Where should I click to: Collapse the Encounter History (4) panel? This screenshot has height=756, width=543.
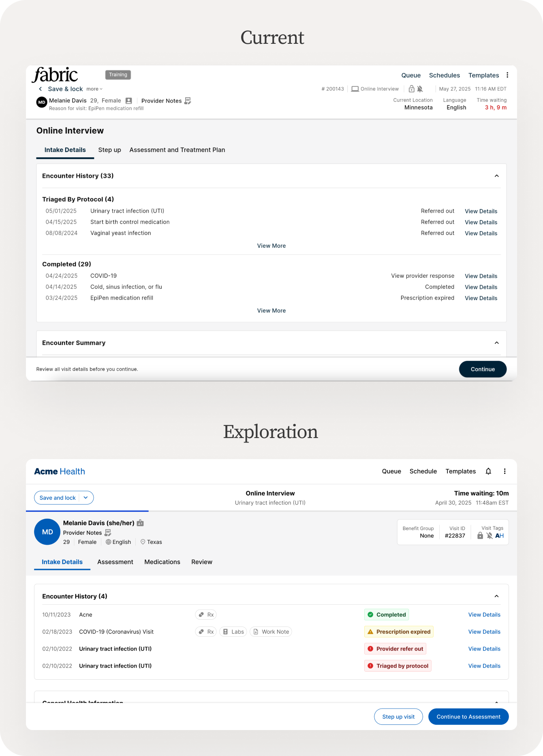(496, 596)
